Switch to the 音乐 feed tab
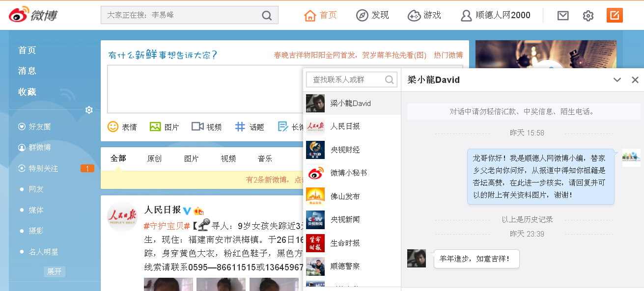The image size is (644, 291). 265,159
